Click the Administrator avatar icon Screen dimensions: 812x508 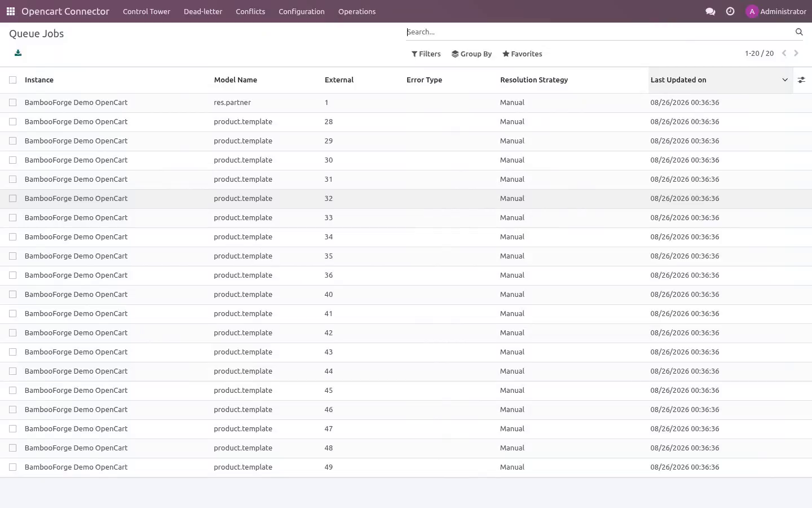(752, 11)
